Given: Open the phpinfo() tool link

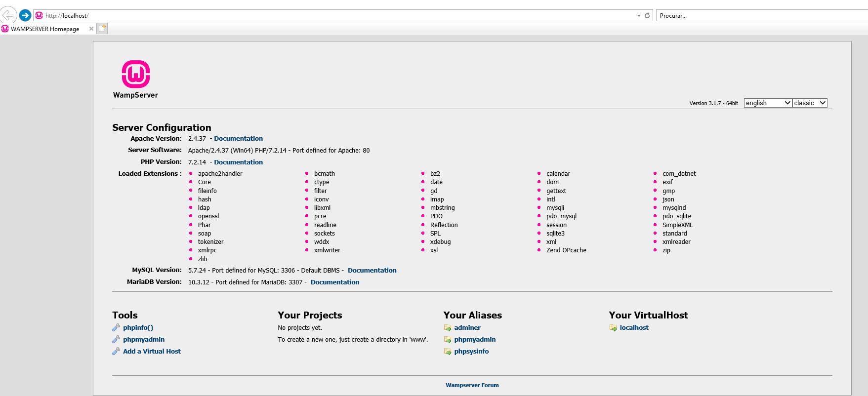Looking at the screenshot, I should [x=138, y=327].
